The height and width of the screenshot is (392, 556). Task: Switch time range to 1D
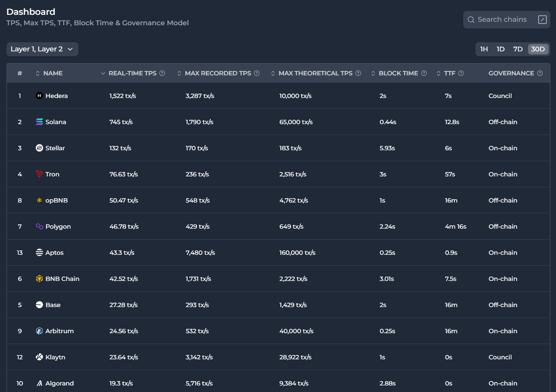501,49
